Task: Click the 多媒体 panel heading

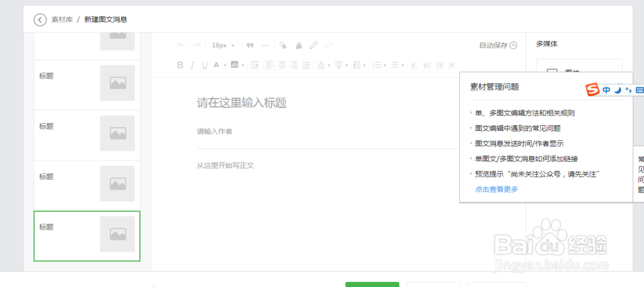Action: tap(547, 44)
